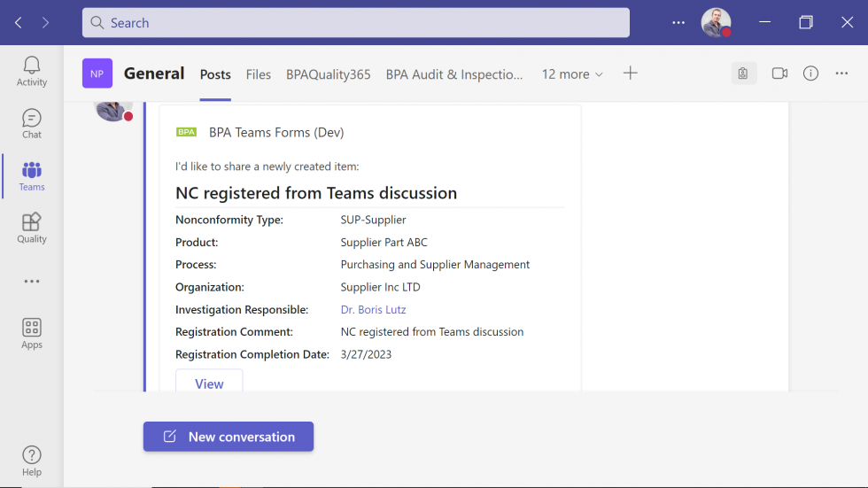Image resolution: width=868 pixels, height=488 pixels.
Task: Navigate back with the left arrow
Action: coord(19,22)
